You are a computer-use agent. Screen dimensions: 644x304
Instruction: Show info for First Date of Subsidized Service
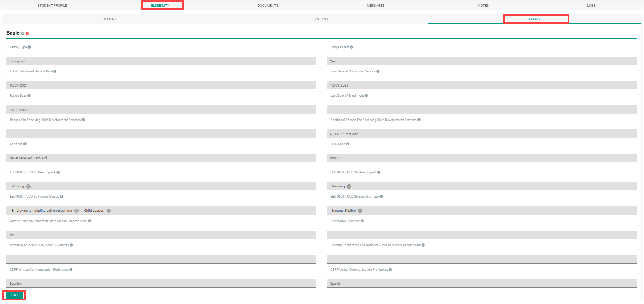(378, 71)
